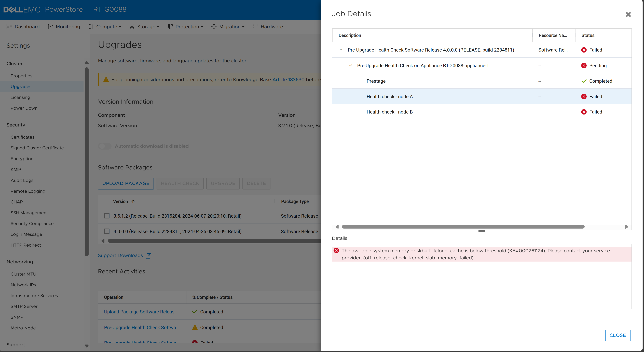Click the Monitoring flag icon
Viewport: 644px width, 352px height.
50,26
